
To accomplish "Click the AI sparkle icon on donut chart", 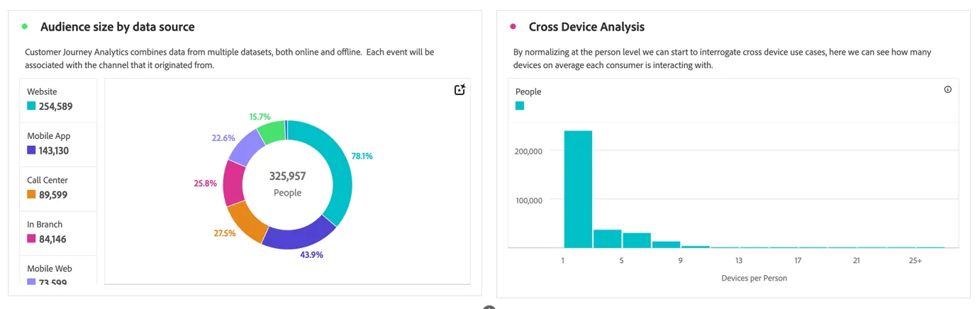I will pos(460,89).
